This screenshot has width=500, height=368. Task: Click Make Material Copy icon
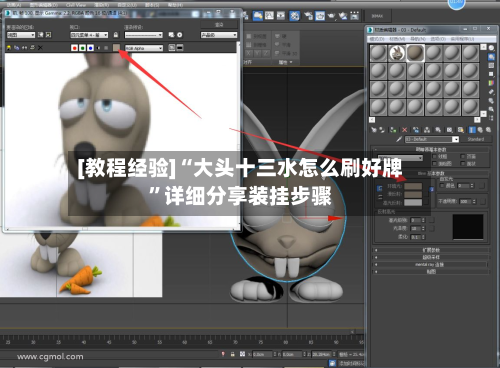click(x=416, y=130)
